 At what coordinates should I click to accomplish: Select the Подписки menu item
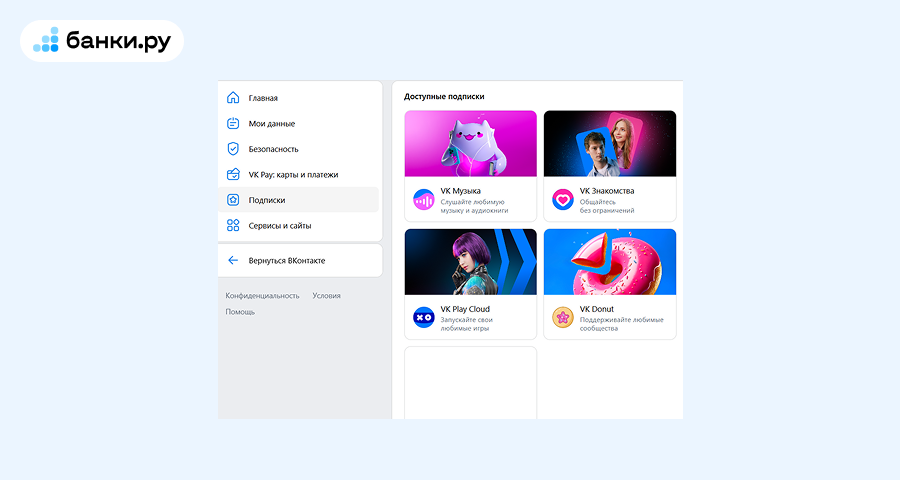(x=298, y=200)
